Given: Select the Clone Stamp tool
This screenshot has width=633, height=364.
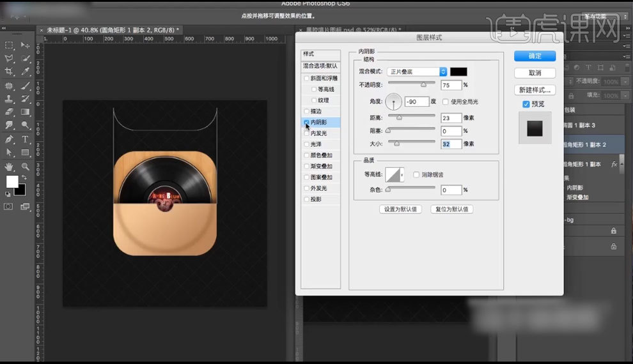Looking at the screenshot, I should (9, 99).
